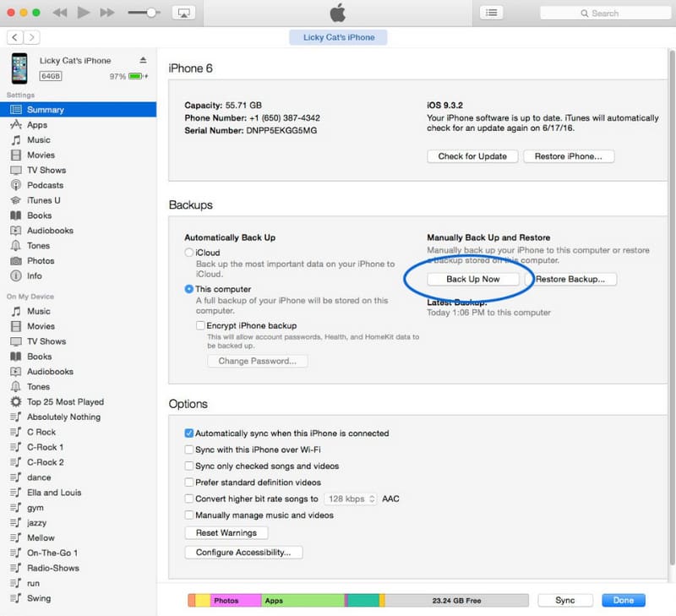Open Top 25 Most Played gear icon

coord(16,401)
